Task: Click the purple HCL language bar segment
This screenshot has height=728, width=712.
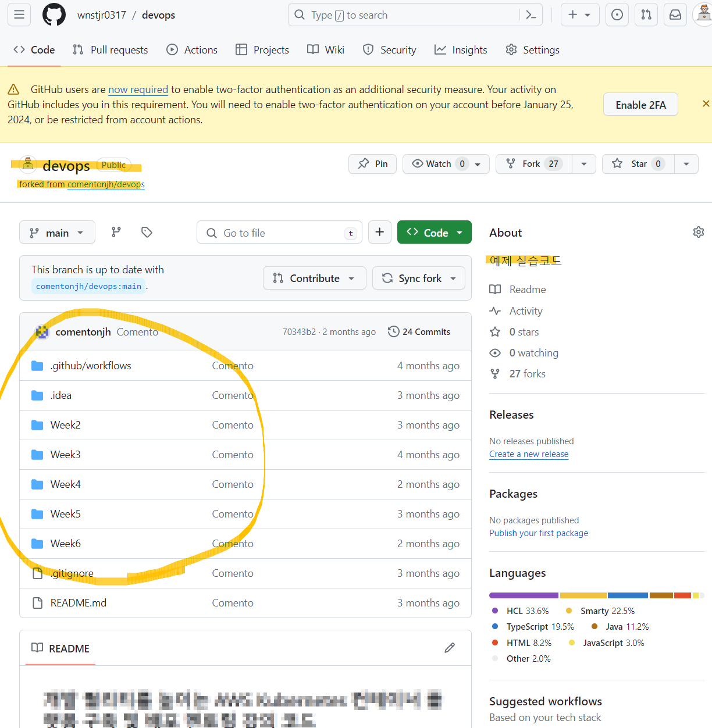Action: [x=524, y=595]
